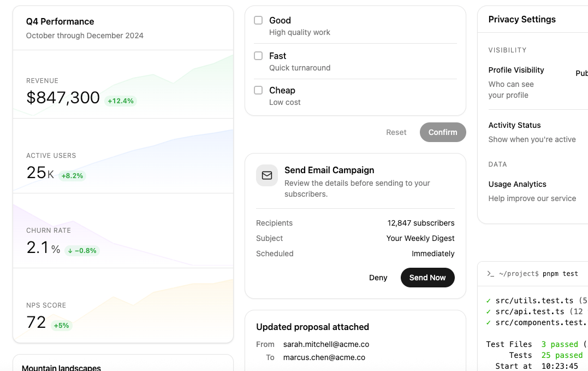Screen dimensions: 588x371
Task: Click the Privacy Settings heading
Action: pos(522,20)
